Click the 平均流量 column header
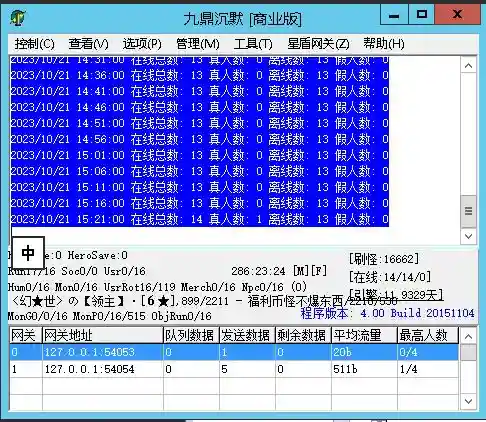Image resolution: width=486 pixels, height=422 pixels. (364, 335)
